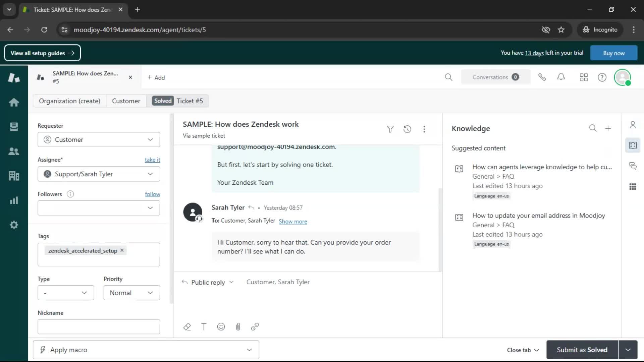This screenshot has width=644, height=362.
Task: Click Submit as Solved button
Action: pos(582,350)
